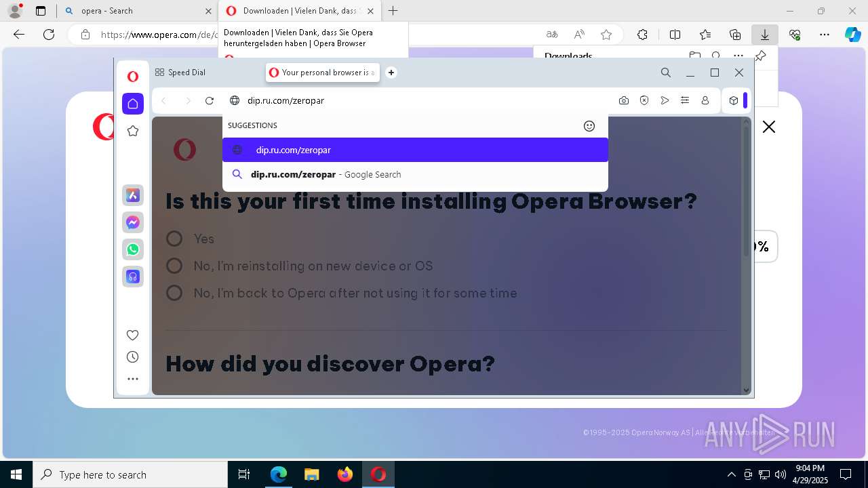
Task: Close the Opera welcome overlay X
Action: [769, 127]
